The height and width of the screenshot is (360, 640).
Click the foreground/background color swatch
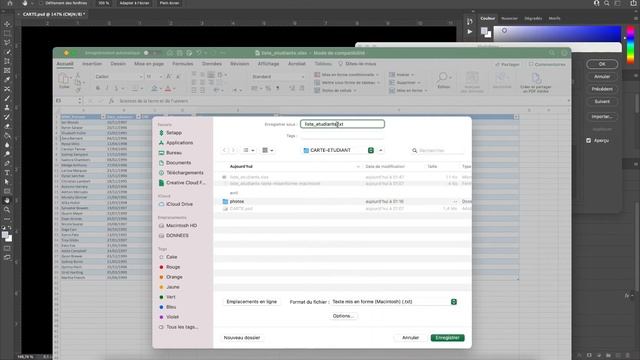(485, 32)
